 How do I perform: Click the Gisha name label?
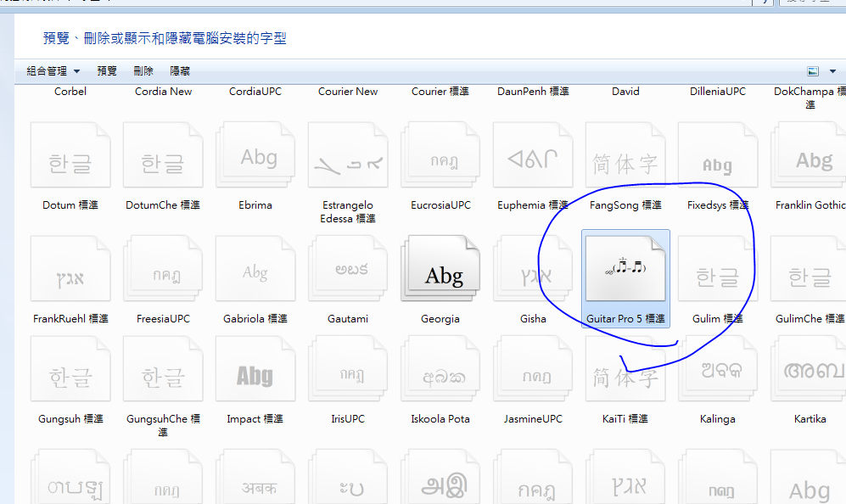point(533,319)
